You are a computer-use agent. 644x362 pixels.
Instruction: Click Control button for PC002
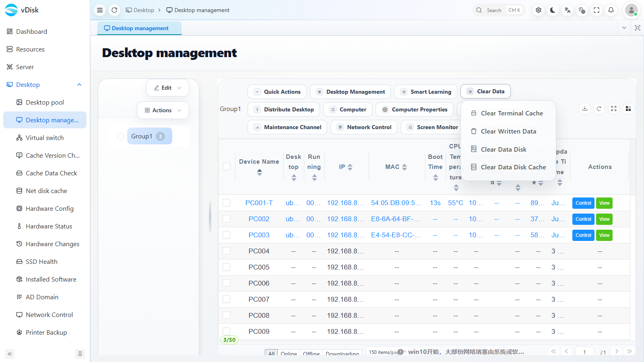[x=583, y=219]
